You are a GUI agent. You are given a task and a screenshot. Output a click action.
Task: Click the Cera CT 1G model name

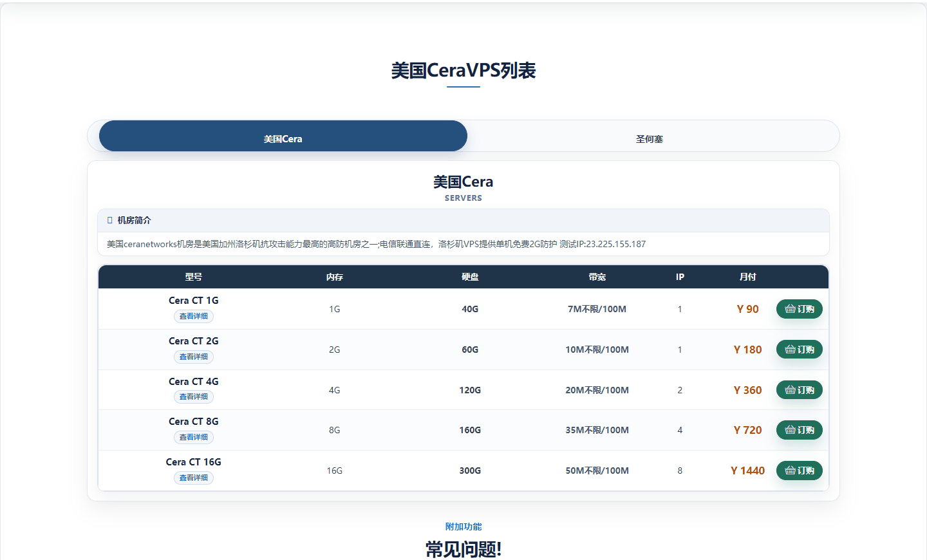click(x=194, y=301)
